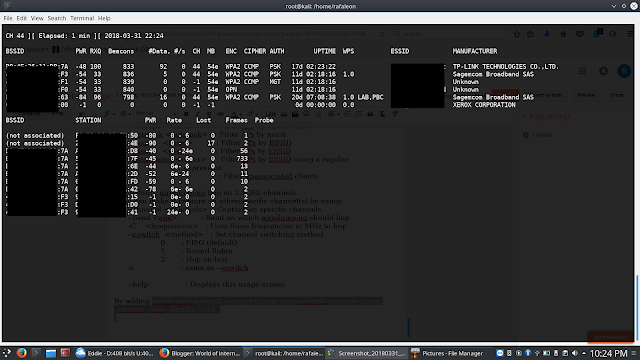Switch to the Blogger Firefox window
This screenshot has width=640, height=360.
[200, 353]
